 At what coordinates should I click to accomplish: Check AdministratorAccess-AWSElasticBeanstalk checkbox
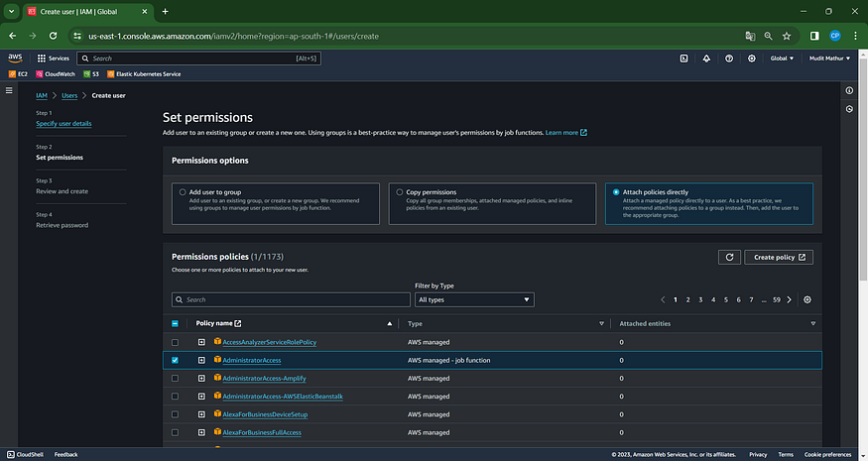point(175,397)
